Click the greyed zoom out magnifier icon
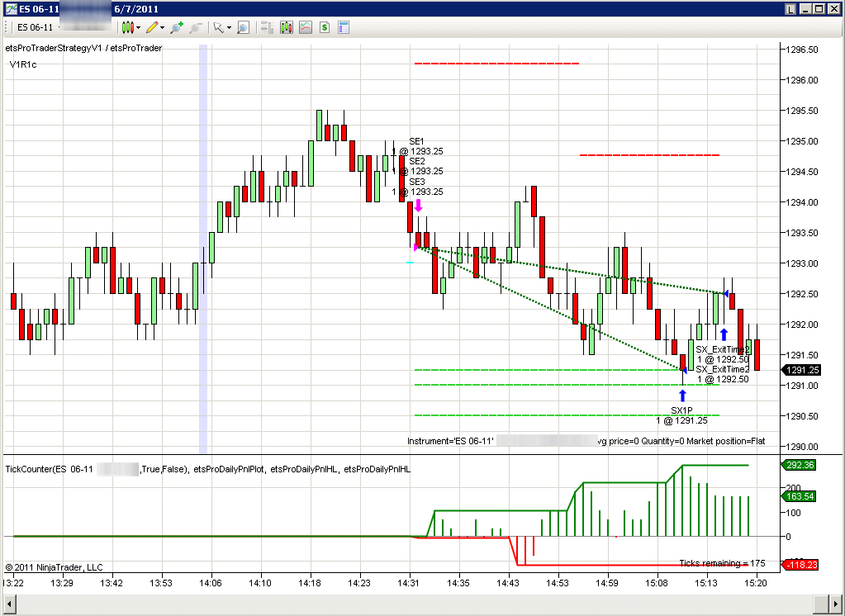Screen dimensions: 845x616 coord(195,27)
